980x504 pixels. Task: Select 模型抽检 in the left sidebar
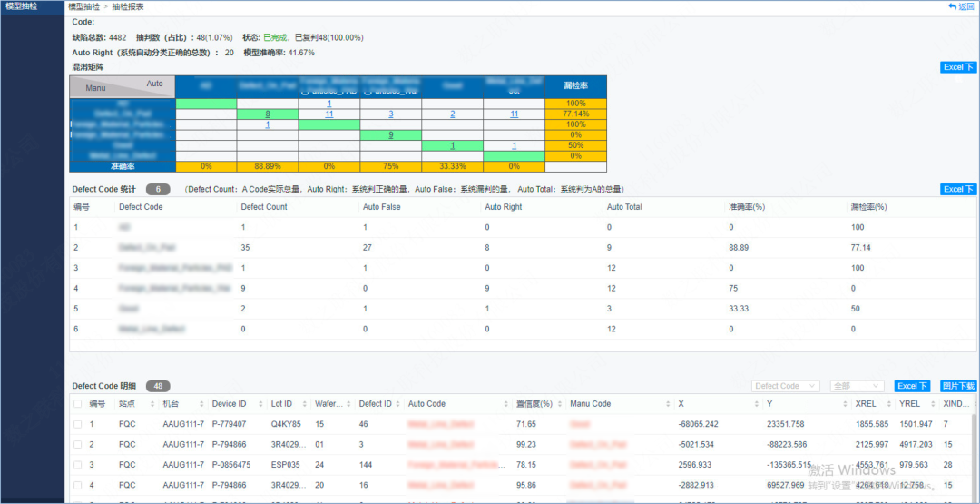22,6
